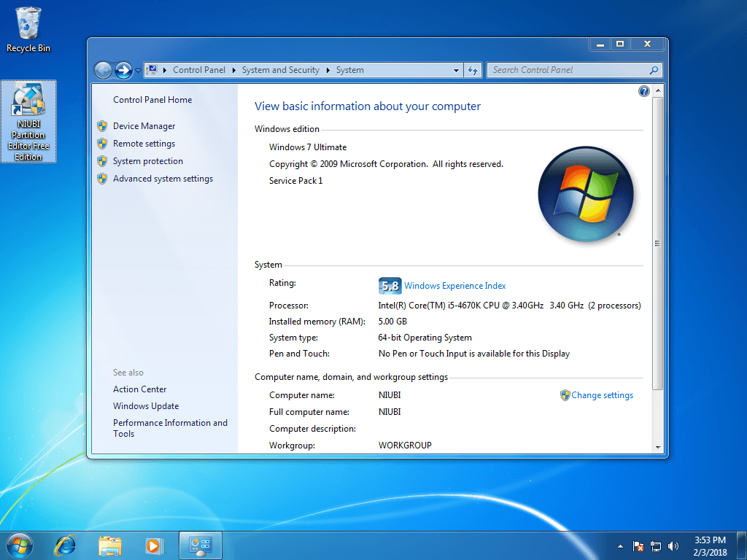Image resolution: width=747 pixels, height=560 pixels.
Task: Click the Windows 7 Ultimate text
Action: [x=308, y=147]
